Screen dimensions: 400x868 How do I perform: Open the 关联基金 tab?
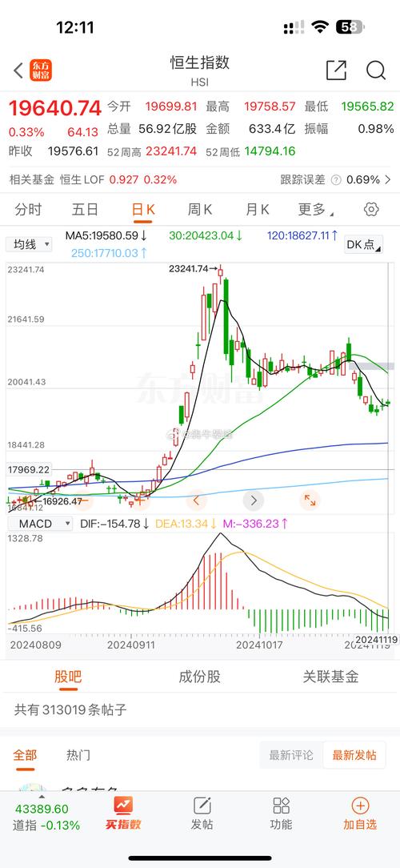331,677
